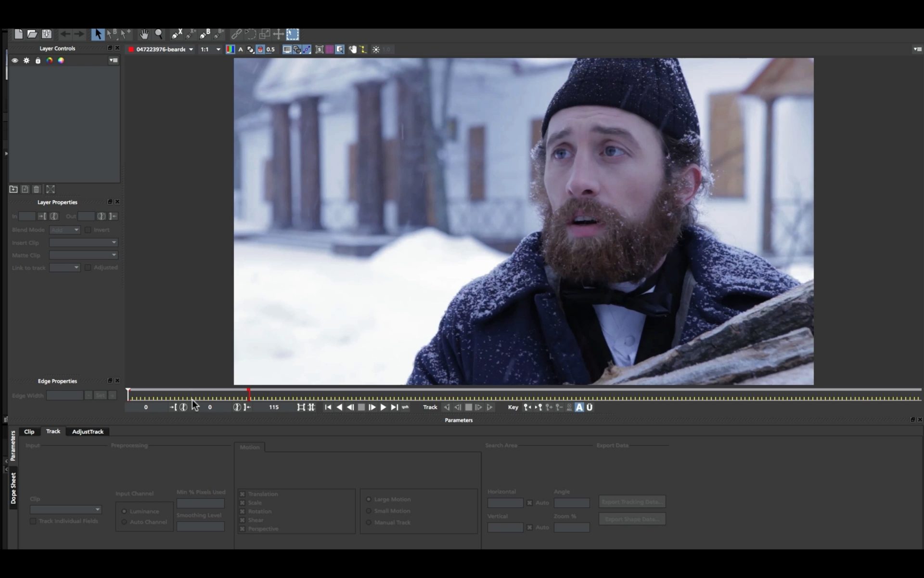The width and height of the screenshot is (924, 578).
Task: Click the go to first frame button
Action: 328,407
